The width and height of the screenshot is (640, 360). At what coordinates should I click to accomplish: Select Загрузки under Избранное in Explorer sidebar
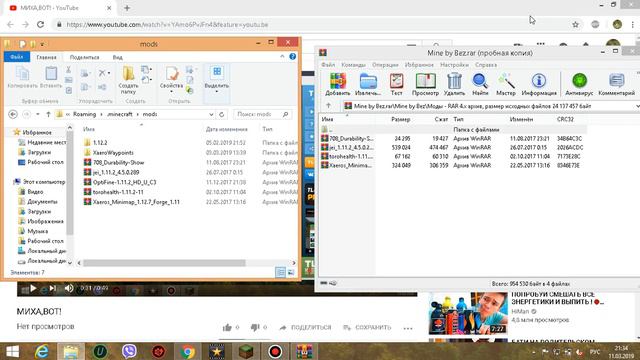(39, 152)
